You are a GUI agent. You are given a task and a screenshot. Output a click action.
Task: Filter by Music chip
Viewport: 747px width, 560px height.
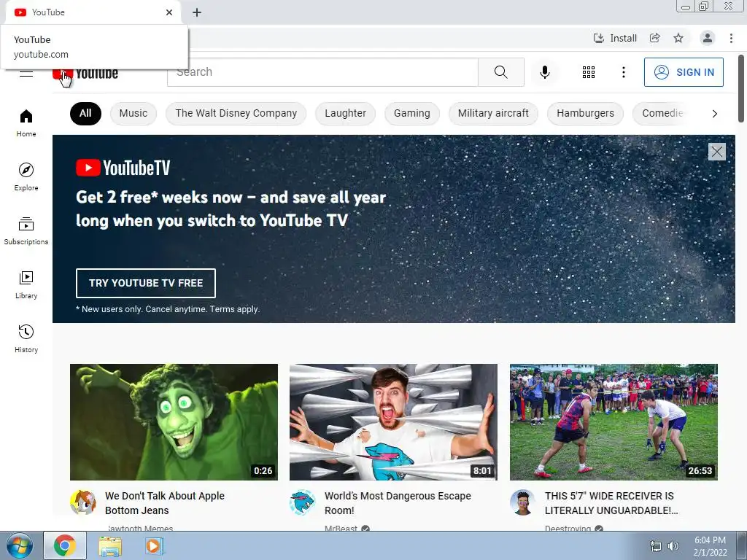(x=133, y=113)
